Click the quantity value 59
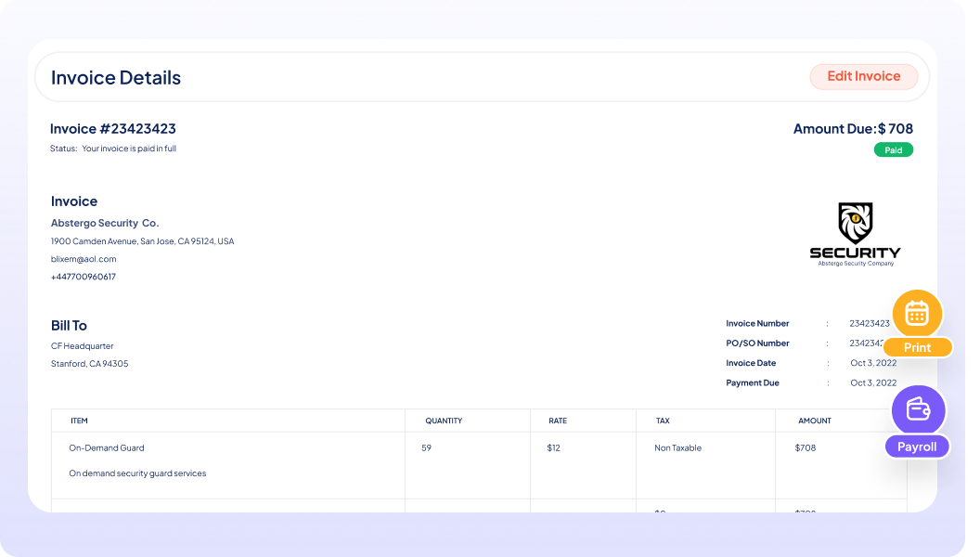Image resolution: width=980 pixels, height=557 pixels. point(426,448)
